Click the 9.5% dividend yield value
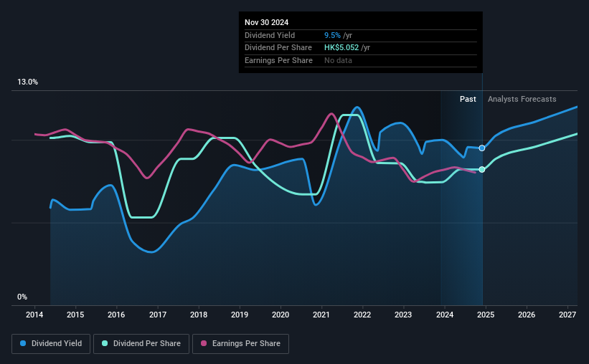Screen dimensions: 589x364 point(332,35)
